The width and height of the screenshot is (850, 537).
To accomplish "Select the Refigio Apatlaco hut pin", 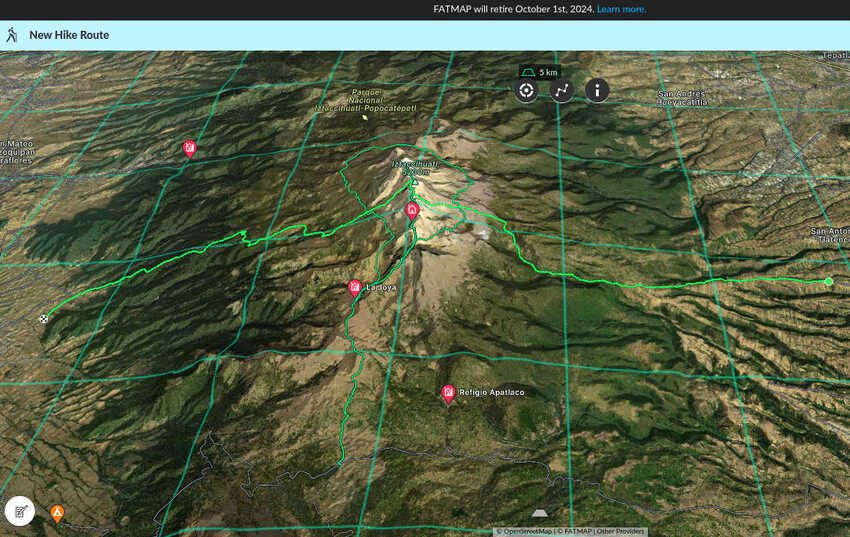I will click(x=448, y=393).
